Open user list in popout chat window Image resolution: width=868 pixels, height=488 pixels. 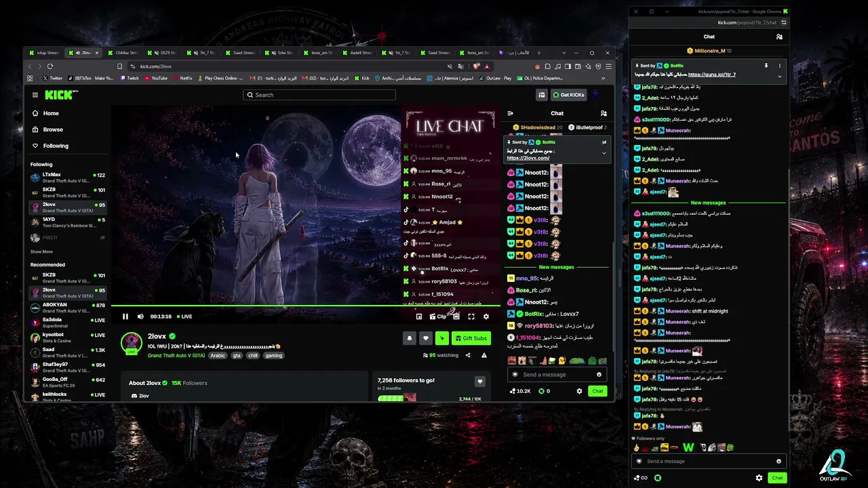[779, 37]
